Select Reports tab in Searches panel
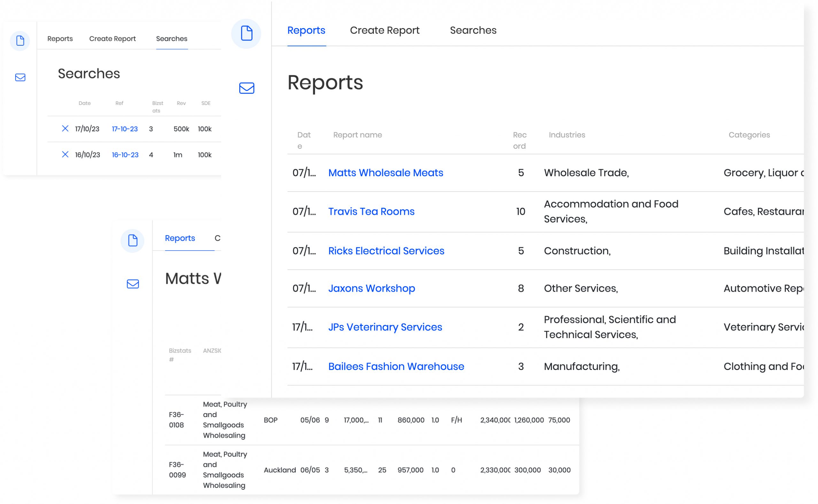The image size is (818, 504). click(60, 39)
